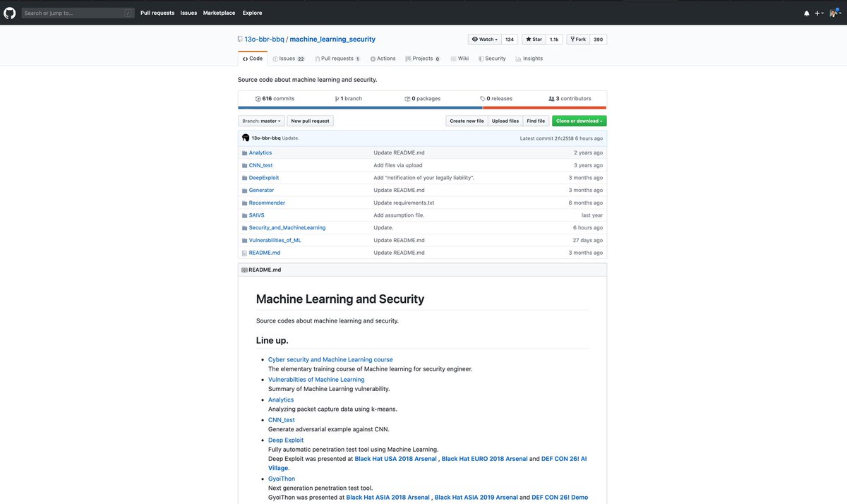View the 0 releases link
The height and width of the screenshot is (504, 847).
click(x=496, y=99)
